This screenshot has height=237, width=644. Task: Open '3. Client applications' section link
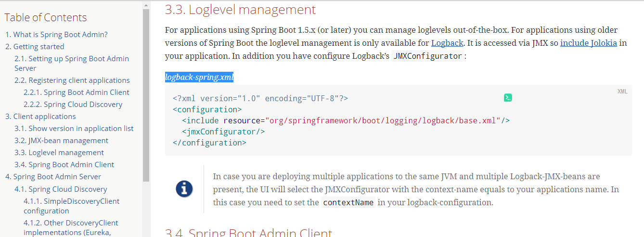[40, 117]
